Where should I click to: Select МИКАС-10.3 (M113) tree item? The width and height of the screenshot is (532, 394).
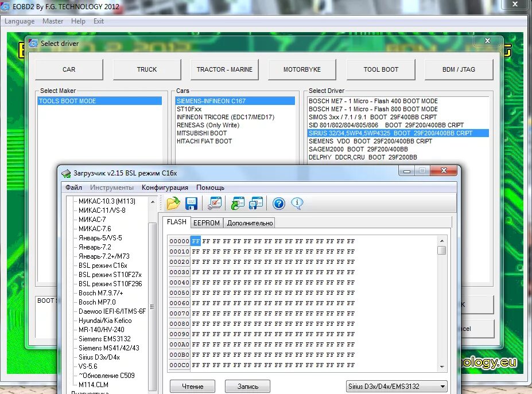(x=107, y=201)
